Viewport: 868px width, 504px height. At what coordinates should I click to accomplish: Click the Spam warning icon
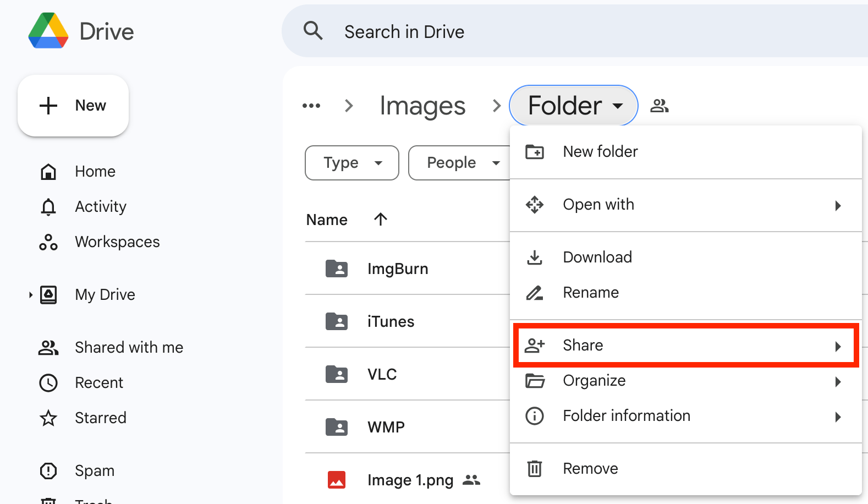pyautogui.click(x=48, y=471)
